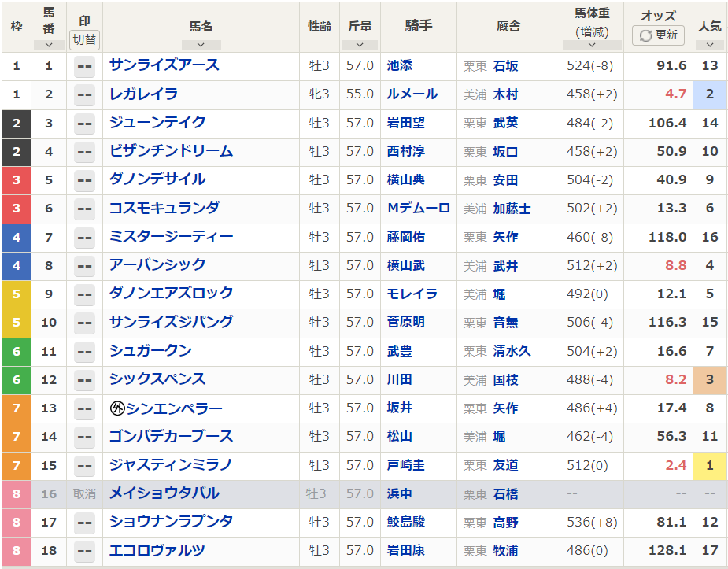Open mark selector for ダノンデサイル
Screen dimensions: 728x569
coord(84,180)
